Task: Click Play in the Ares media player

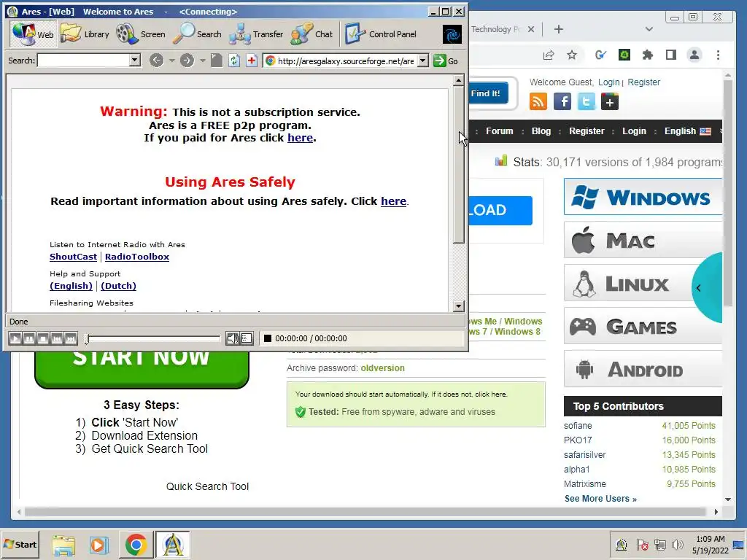Action: pyautogui.click(x=15, y=338)
